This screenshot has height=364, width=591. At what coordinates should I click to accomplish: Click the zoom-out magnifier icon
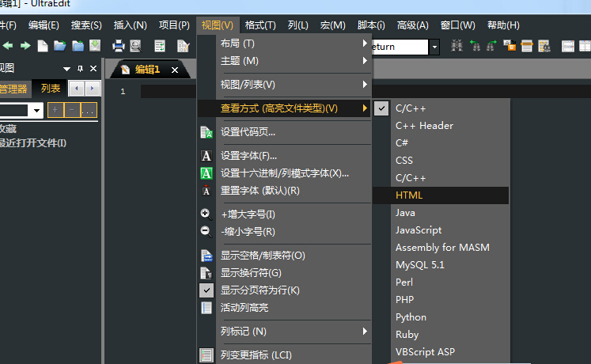pos(206,231)
